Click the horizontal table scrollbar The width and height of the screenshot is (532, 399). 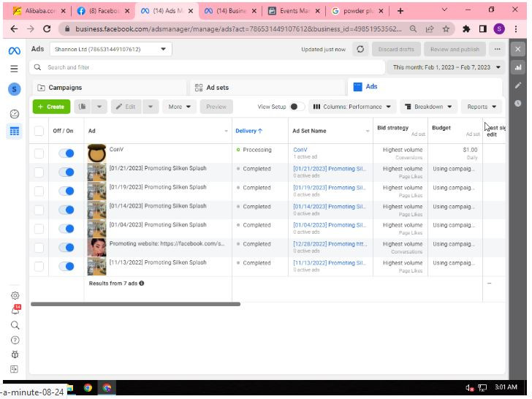136,304
